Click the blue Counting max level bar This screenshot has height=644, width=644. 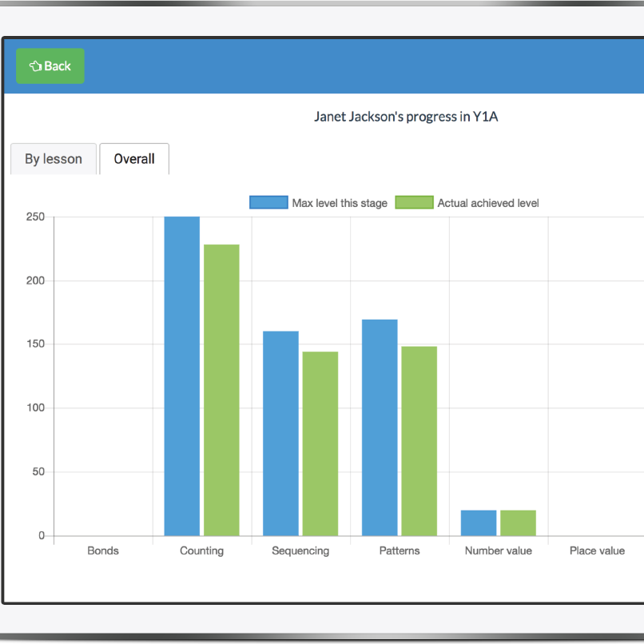coord(182,376)
